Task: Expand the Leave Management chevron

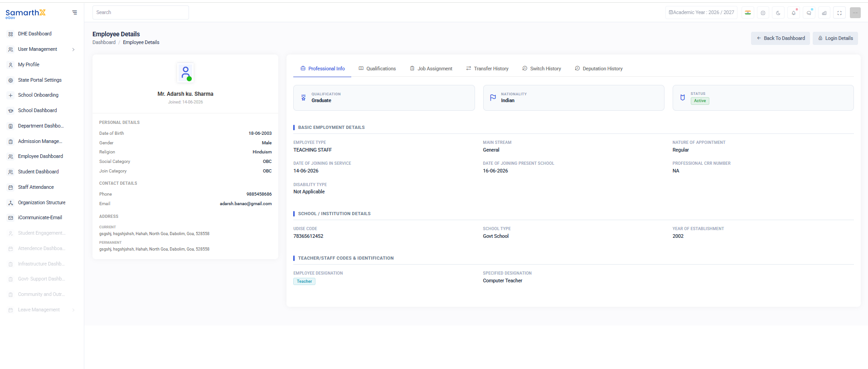Action: point(73,310)
